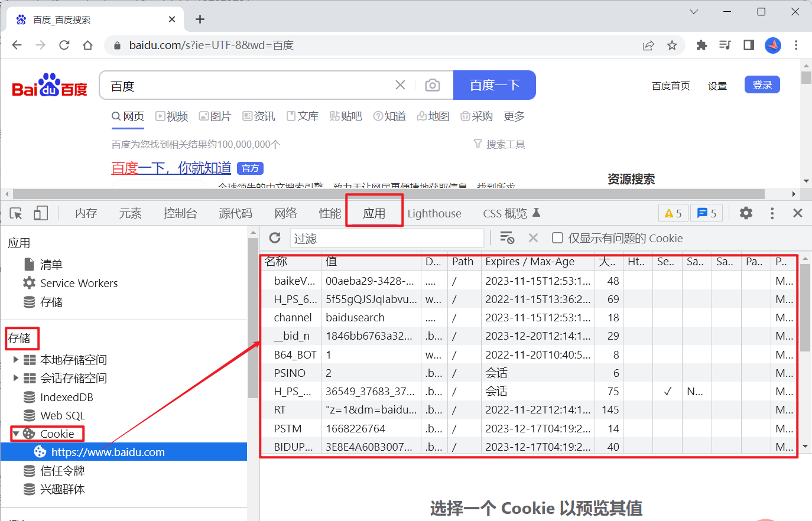Switch to the 内存 DevTools tab
Screen dimensions: 812x521
tap(86, 213)
